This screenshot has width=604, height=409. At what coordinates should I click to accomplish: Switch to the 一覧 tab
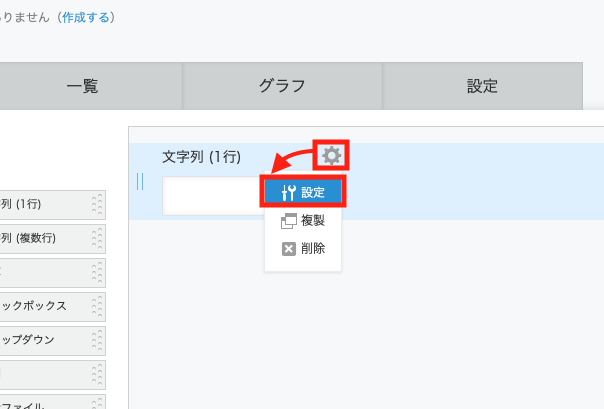[82, 86]
